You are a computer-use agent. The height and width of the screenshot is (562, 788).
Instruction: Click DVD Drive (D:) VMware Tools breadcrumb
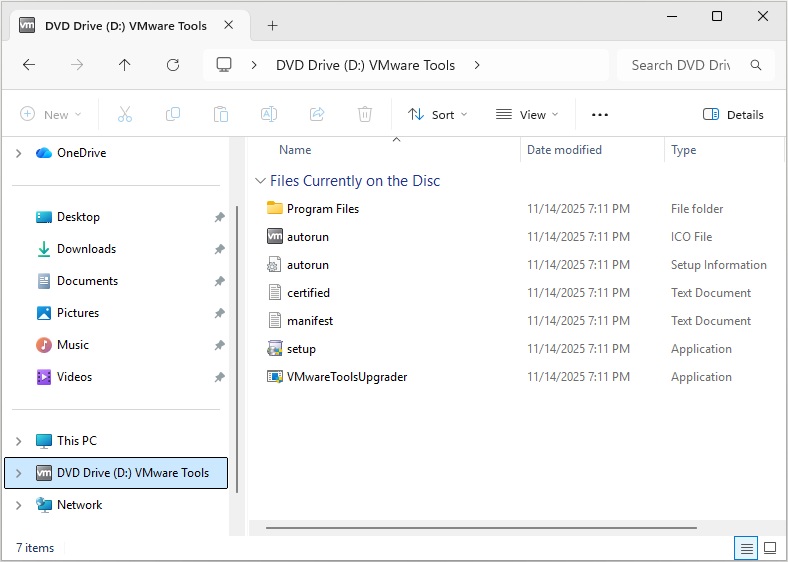(365, 65)
